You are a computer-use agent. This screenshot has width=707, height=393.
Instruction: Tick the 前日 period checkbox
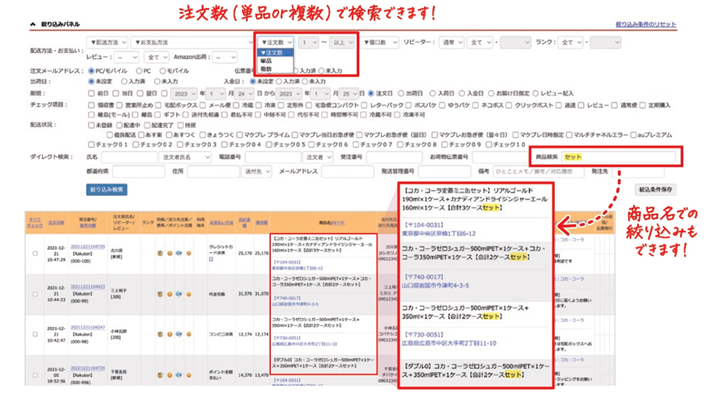92,93
